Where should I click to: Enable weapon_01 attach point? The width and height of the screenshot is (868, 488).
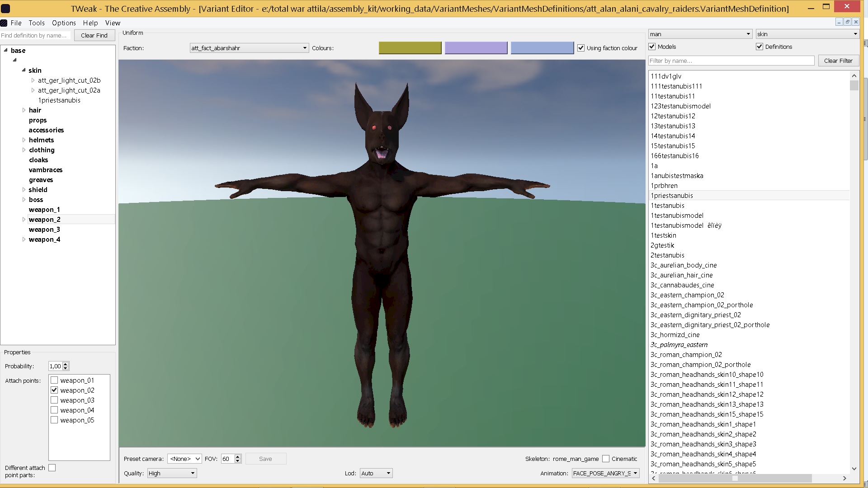click(54, 380)
